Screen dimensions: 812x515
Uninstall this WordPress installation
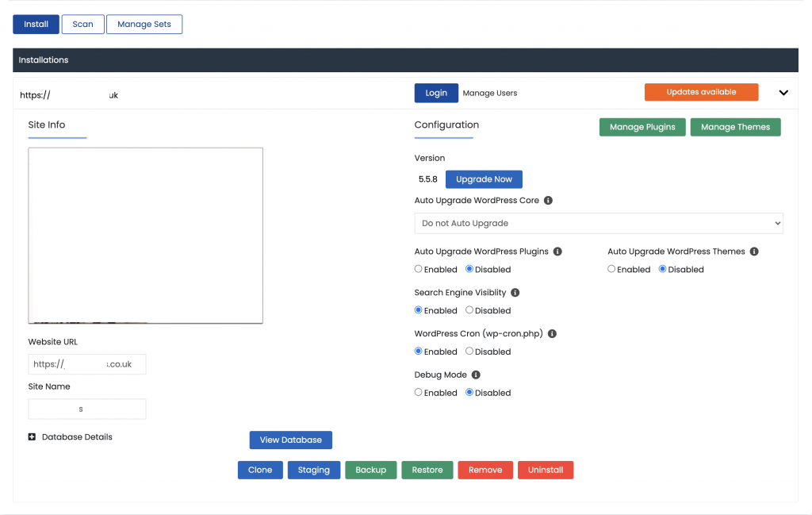coord(546,470)
